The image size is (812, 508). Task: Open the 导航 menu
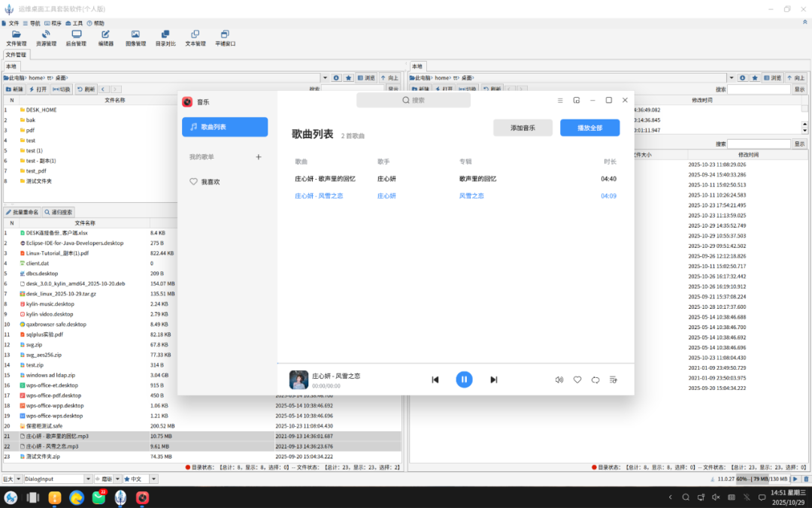[32, 23]
